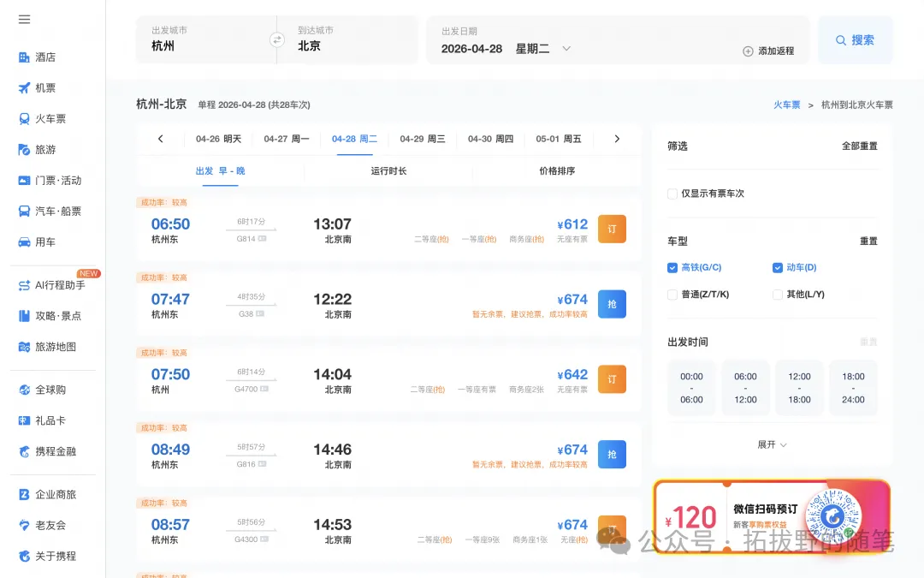The width and height of the screenshot is (924, 578).
Task: Open the 企业商旅 business travel icon
Action: (24, 494)
